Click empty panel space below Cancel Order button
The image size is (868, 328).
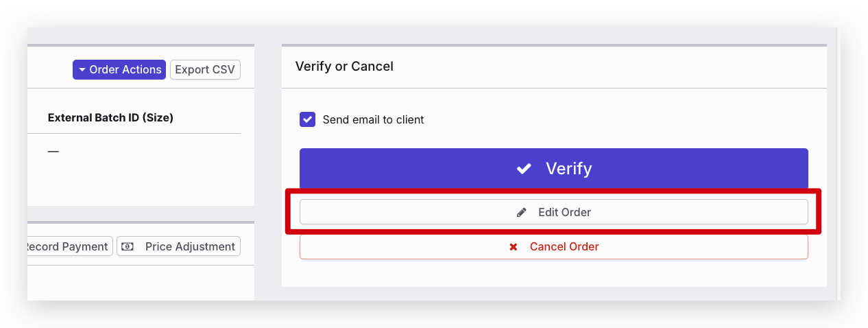(x=553, y=273)
